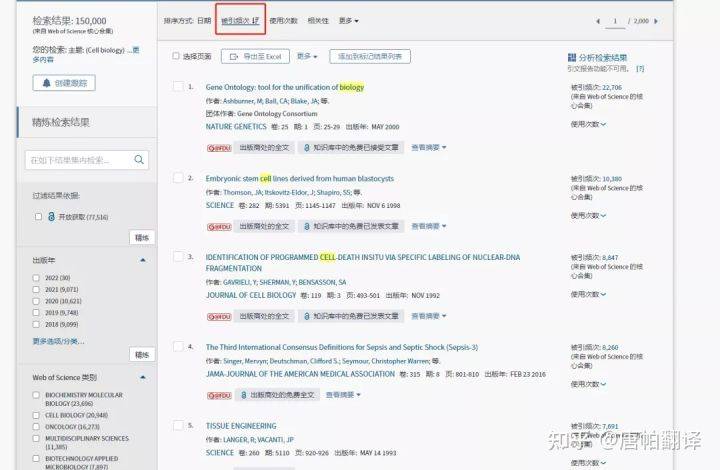
Task: Click the 精炼 button under open access filter
Action: (x=142, y=237)
